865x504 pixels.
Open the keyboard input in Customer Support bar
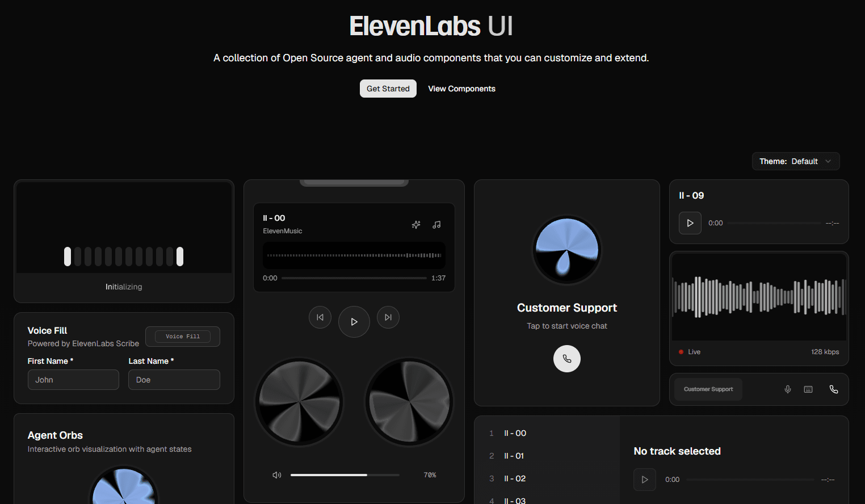click(808, 389)
